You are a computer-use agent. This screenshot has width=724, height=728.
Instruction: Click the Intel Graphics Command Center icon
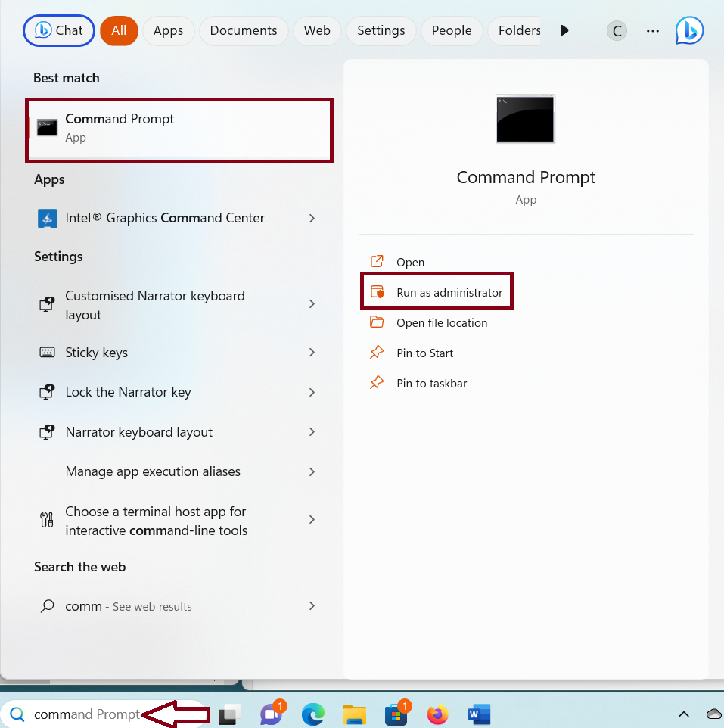(x=47, y=218)
